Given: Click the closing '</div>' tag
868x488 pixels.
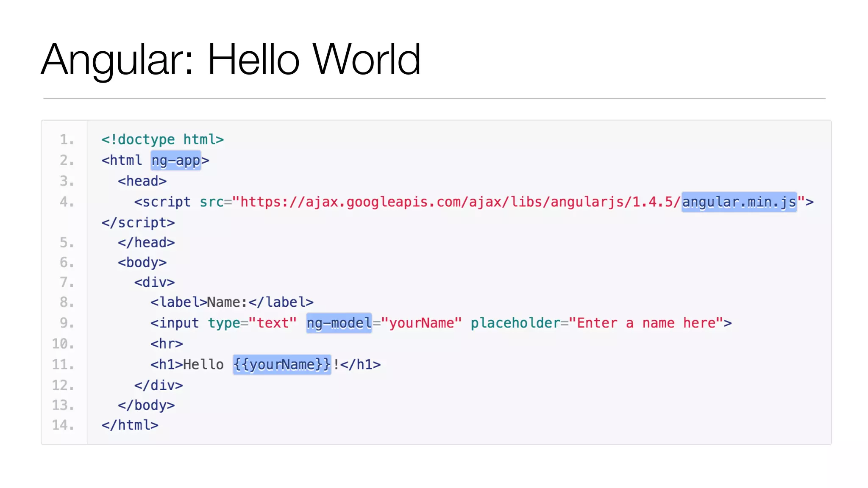Looking at the screenshot, I should pyautogui.click(x=159, y=385).
